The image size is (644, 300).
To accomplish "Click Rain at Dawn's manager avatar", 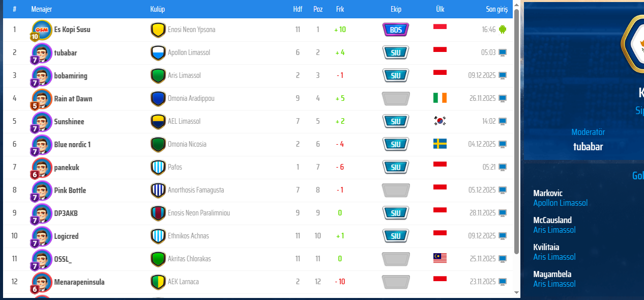I will click(x=42, y=98).
